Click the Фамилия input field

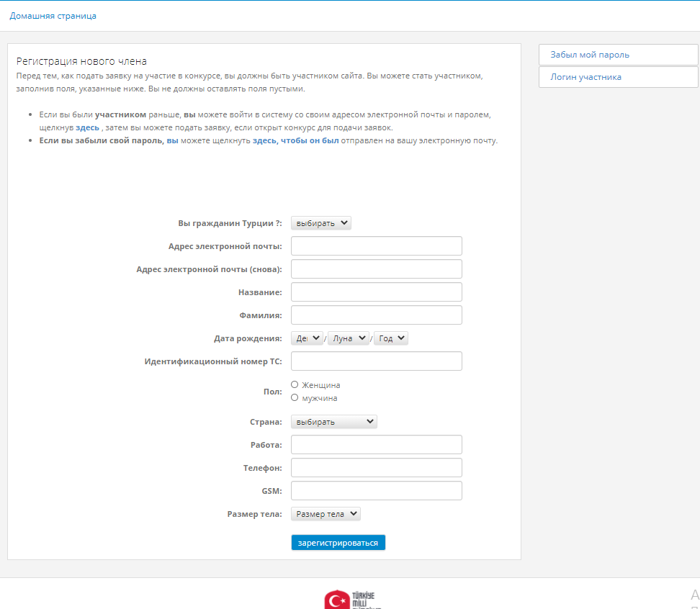[376, 315]
